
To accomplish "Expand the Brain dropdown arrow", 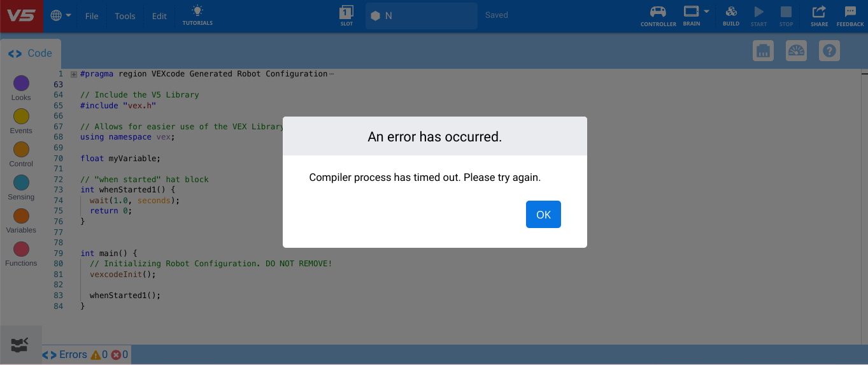I will [707, 11].
